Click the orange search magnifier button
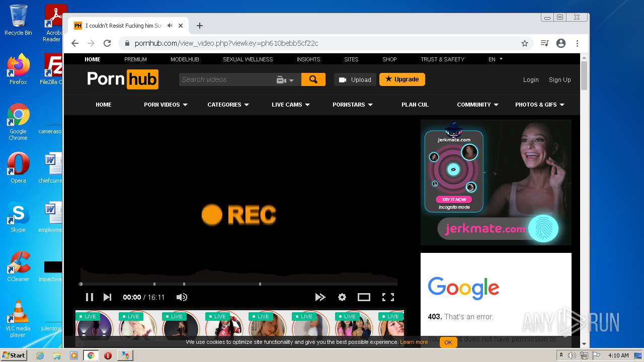644x362 pixels. [313, 79]
